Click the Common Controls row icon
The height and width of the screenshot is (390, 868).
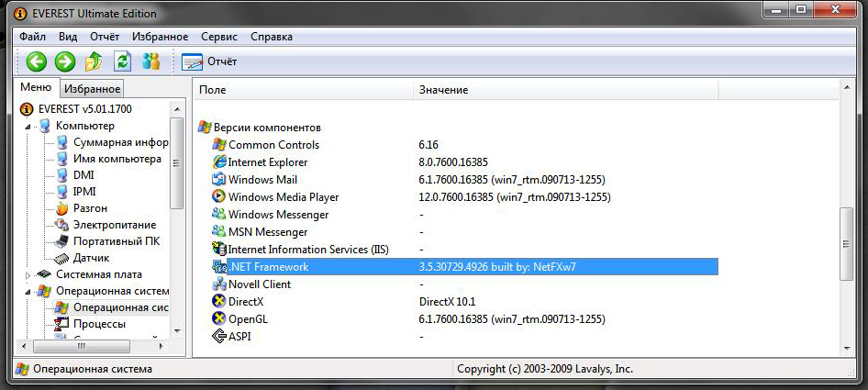pyautogui.click(x=220, y=145)
